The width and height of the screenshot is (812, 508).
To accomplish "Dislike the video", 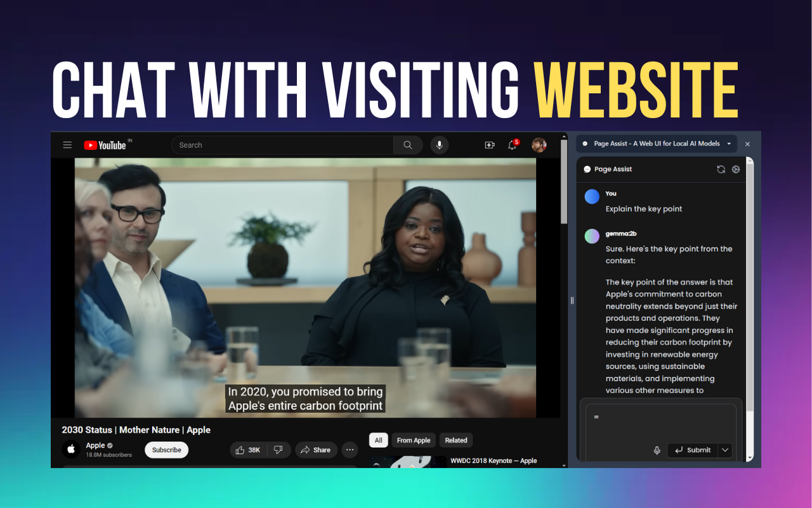I will click(x=278, y=450).
